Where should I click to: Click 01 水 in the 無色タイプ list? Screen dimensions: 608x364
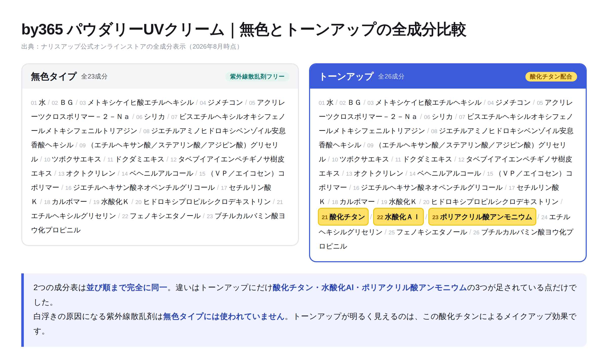(x=39, y=103)
